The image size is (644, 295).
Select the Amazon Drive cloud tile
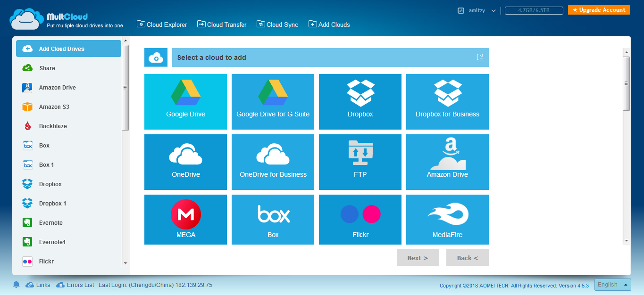[447, 162]
